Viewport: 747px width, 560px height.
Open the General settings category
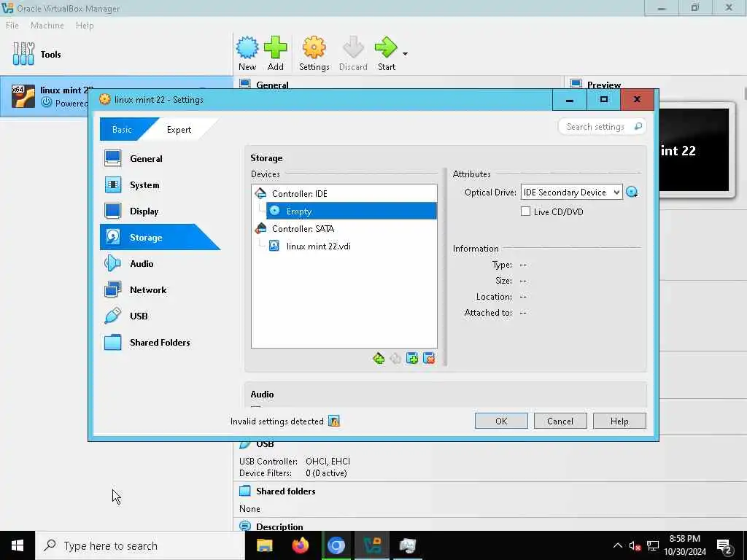tap(160, 158)
